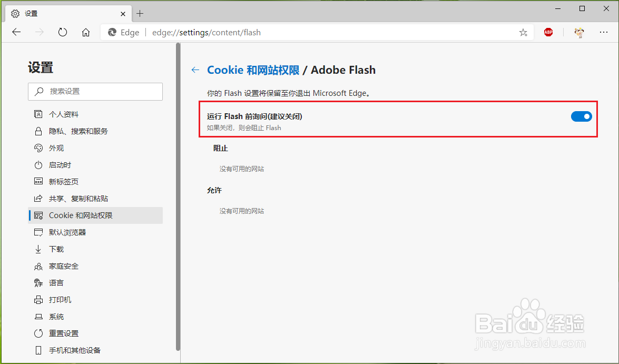Open 启动时 settings section
This screenshot has width=619, height=364.
tap(95, 165)
